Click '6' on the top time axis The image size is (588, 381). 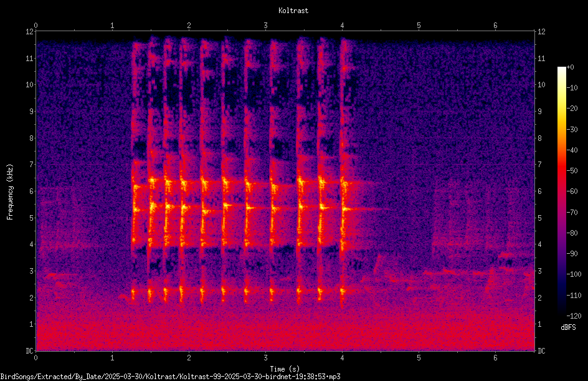click(x=495, y=26)
